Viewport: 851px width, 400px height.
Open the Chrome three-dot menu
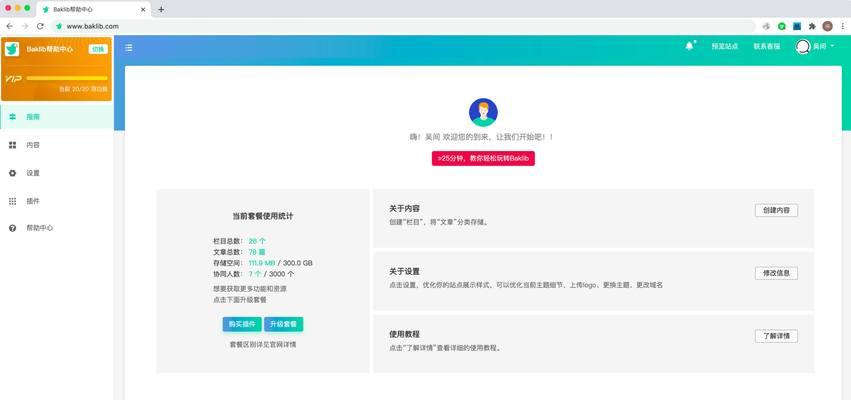point(841,26)
